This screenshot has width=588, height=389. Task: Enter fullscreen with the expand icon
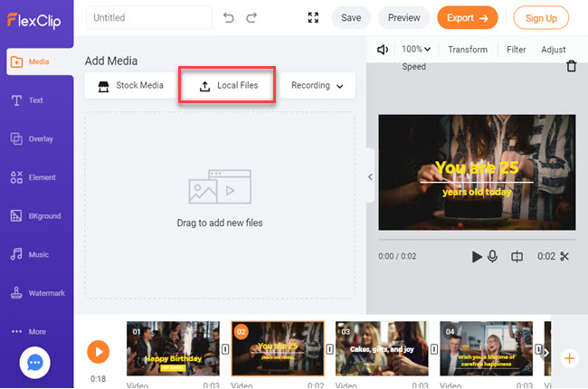pos(313,17)
